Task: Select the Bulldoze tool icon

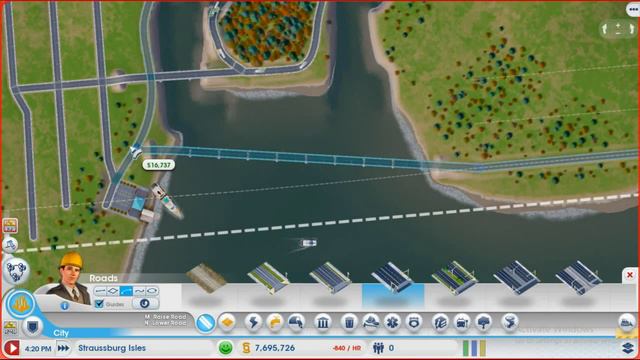Action: point(627,322)
